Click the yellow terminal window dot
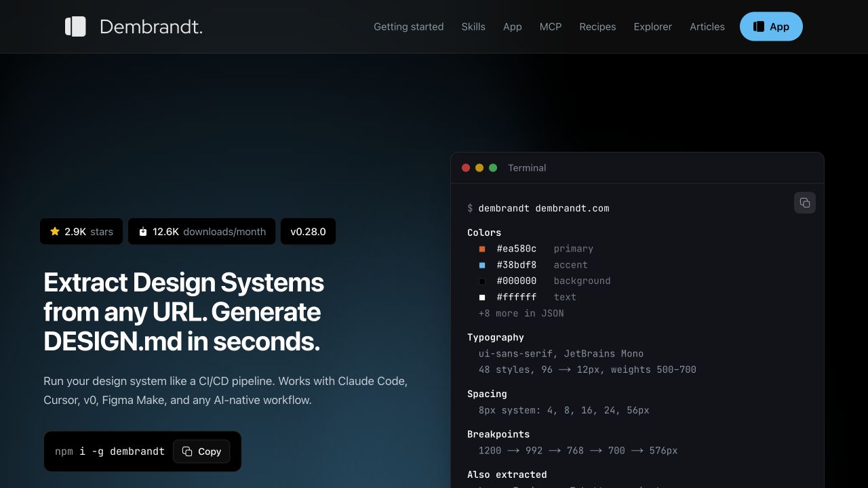 pos(479,167)
